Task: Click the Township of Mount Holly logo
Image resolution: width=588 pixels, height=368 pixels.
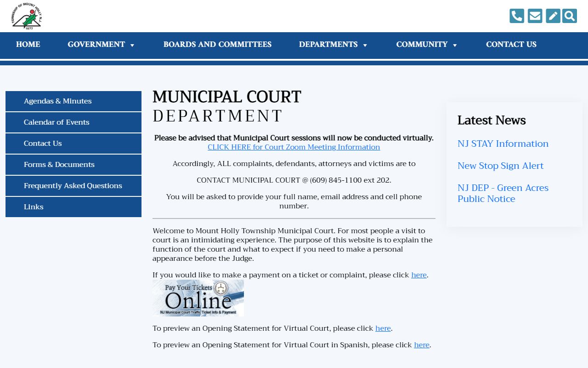Action: click(x=27, y=16)
